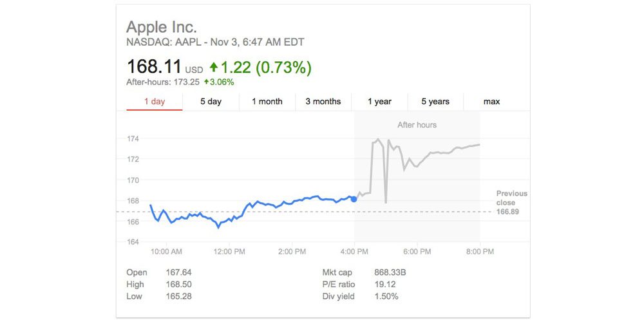Click the Previous close 166.89 label
This screenshot has height=322, width=644.
(511, 203)
